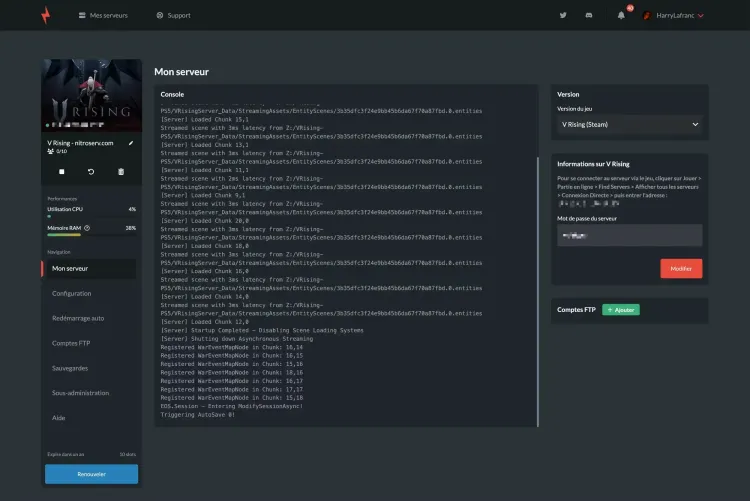The image size is (750, 501).
Task: Click the server password field
Action: pyautogui.click(x=629, y=235)
